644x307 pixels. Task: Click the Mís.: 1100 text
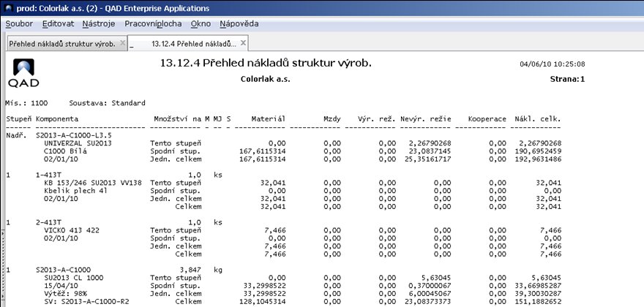27,103
